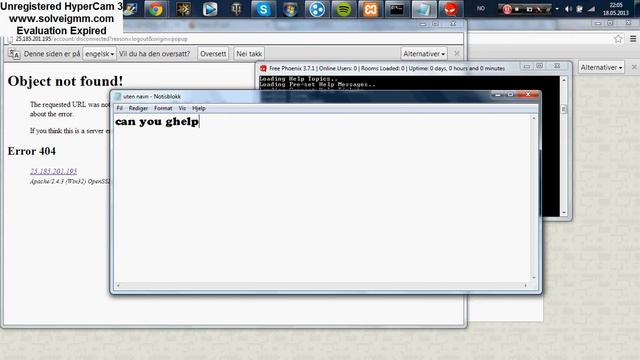The width and height of the screenshot is (640, 360).
Task: Minimize the Free Phoenix console window
Action: (527, 66)
